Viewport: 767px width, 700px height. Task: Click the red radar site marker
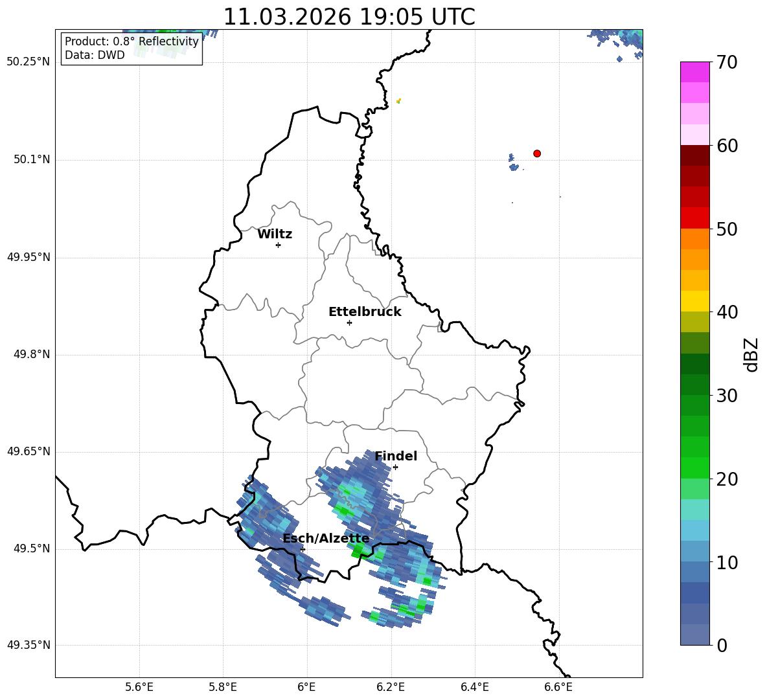point(537,153)
